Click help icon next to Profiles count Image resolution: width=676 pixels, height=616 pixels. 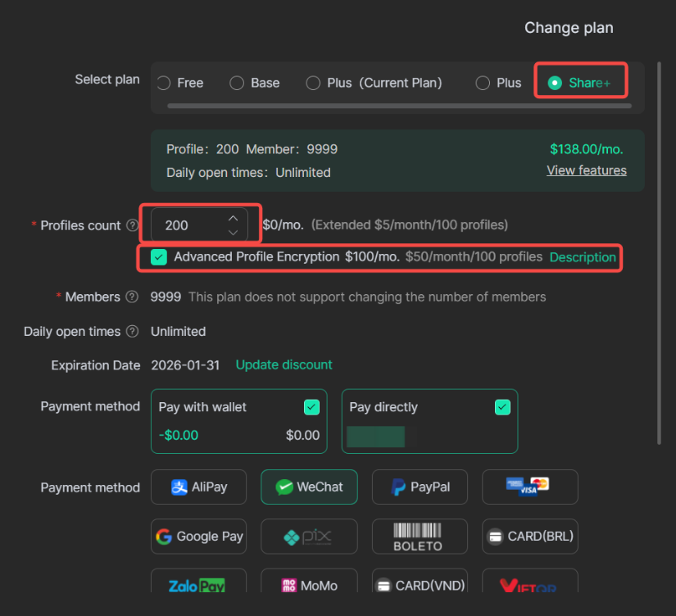coord(132,226)
